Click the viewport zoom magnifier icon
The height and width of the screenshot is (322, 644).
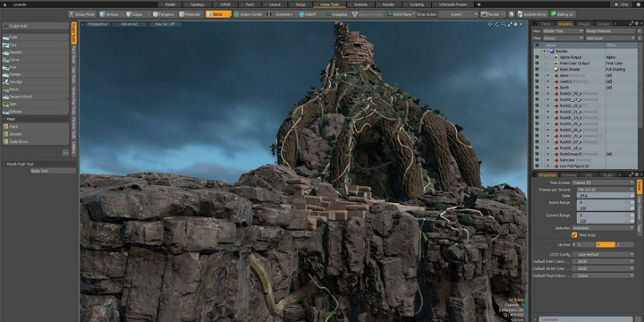(x=503, y=24)
